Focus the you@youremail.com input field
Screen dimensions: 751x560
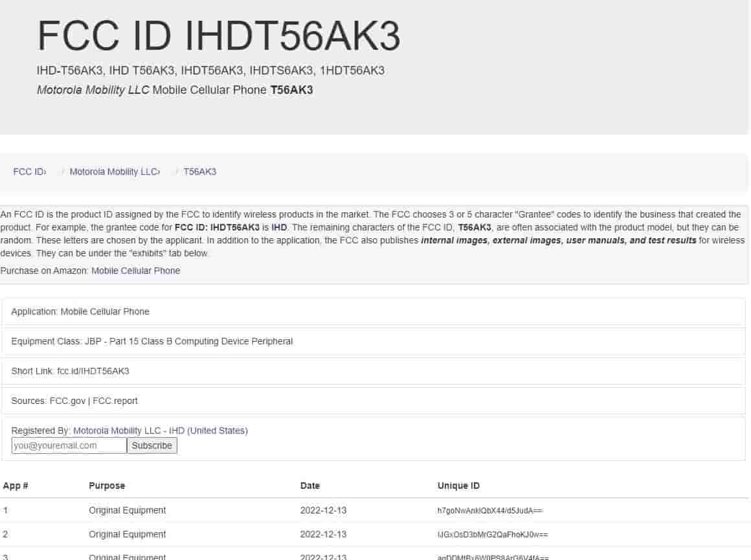(69, 445)
